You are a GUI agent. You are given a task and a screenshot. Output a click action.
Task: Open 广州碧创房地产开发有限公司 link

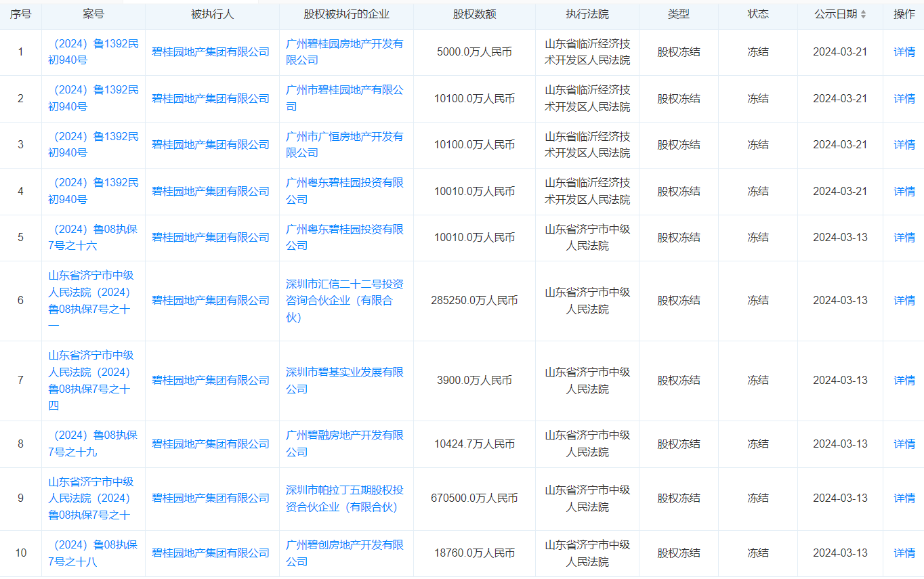coord(345,553)
